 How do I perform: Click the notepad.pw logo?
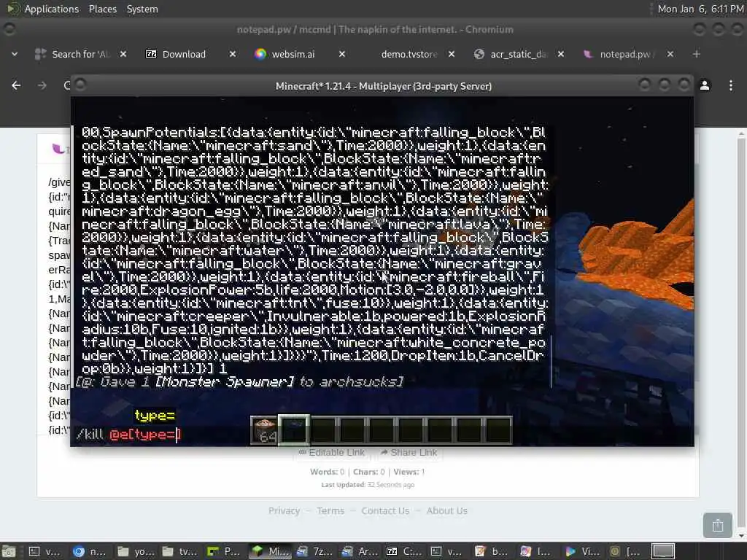point(60,149)
